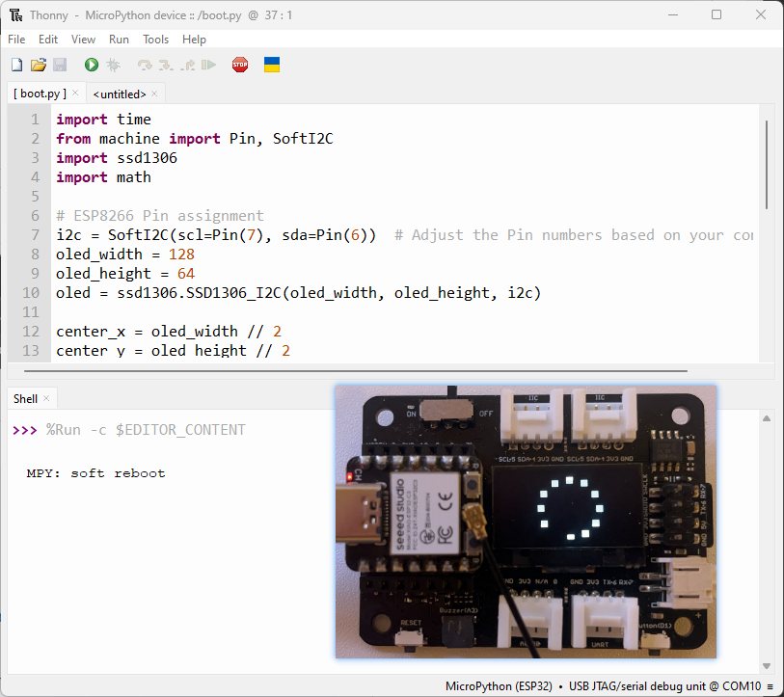784x697 pixels.
Task: Click the Step into toolbar icon
Action: coord(166,65)
